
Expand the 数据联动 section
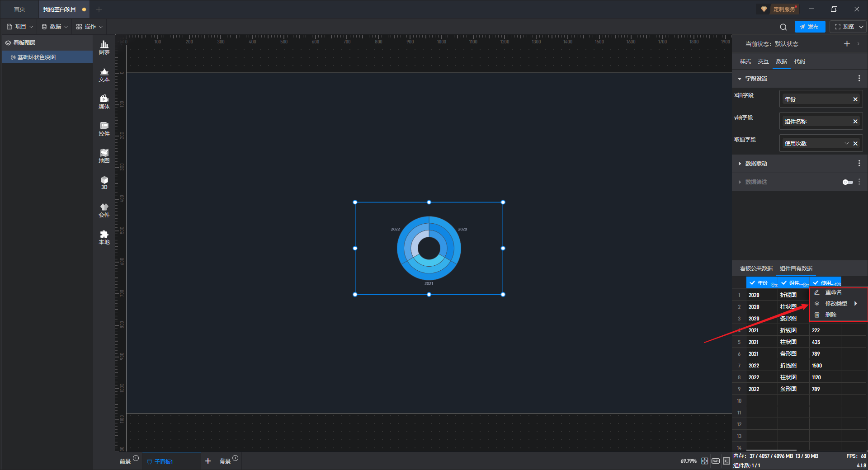click(740, 164)
